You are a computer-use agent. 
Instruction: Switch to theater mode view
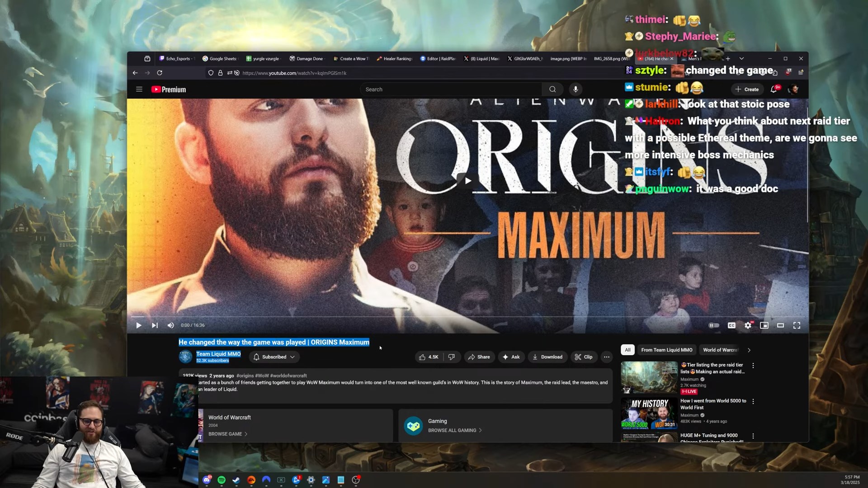coord(780,325)
